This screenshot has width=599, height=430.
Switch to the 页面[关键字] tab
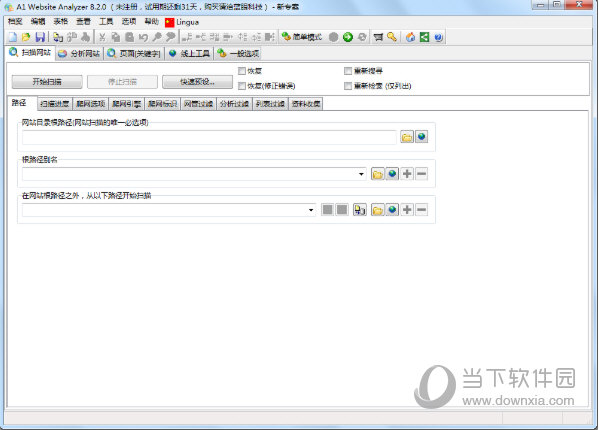[x=134, y=53]
